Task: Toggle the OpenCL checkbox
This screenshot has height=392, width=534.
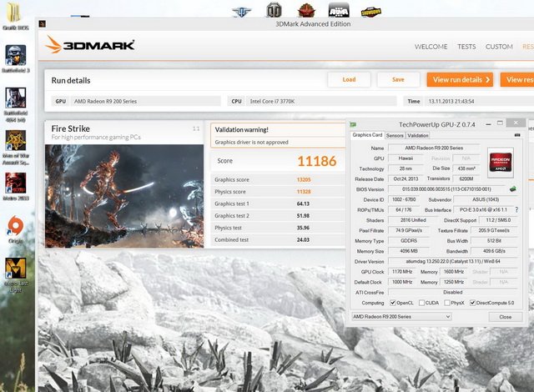Action: (392, 303)
